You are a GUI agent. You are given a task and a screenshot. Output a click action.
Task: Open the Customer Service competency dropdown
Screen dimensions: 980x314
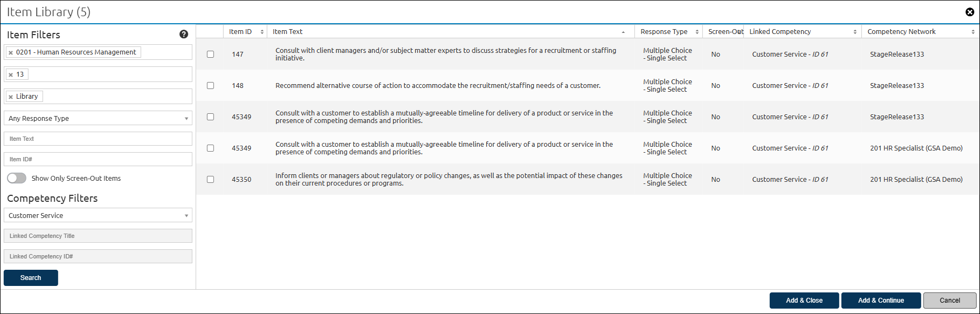pyautogui.click(x=98, y=215)
